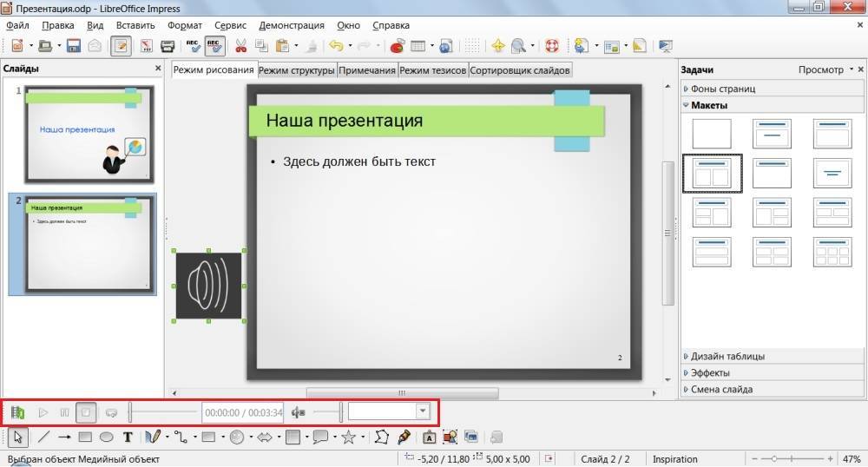Click the Display Grid icon
This screenshot has width=868, height=467.
click(x=472, y=46)
